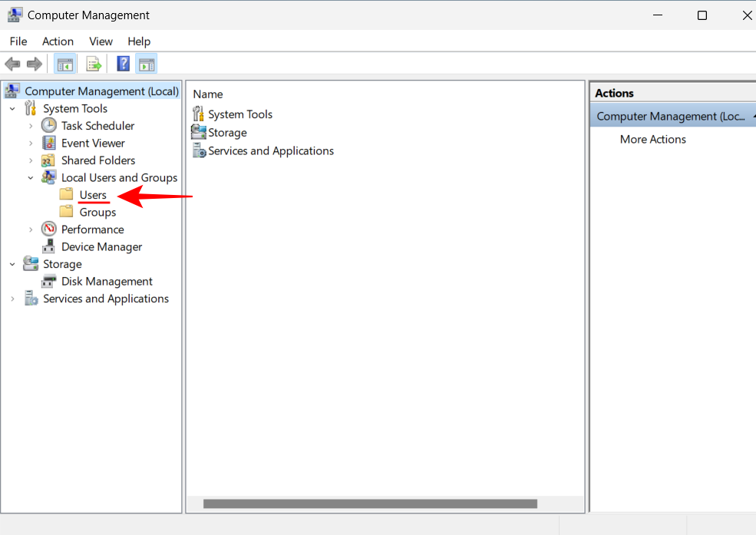Expand the Services and Applications node
This screenshot has height=535, width=756.
point(12,299)
